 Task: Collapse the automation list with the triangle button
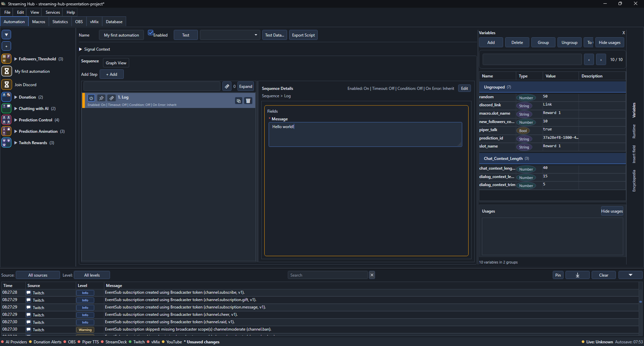[x=6, y=35]
